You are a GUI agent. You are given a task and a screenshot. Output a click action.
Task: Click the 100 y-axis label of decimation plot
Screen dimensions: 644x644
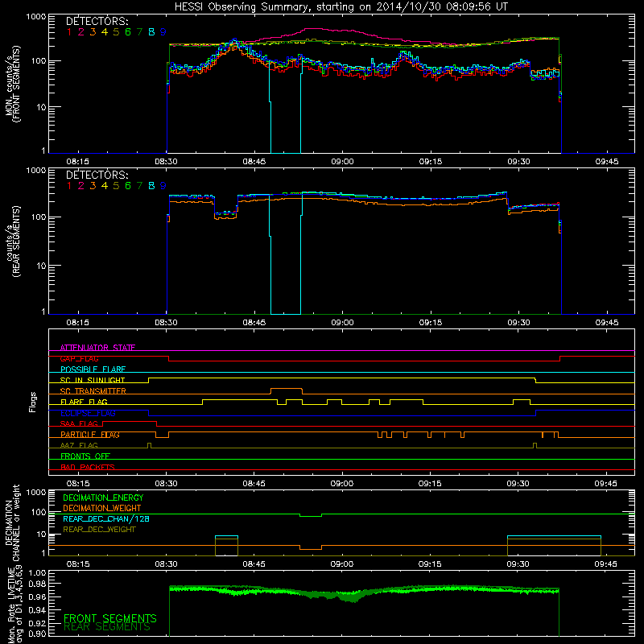pos(39,512)
